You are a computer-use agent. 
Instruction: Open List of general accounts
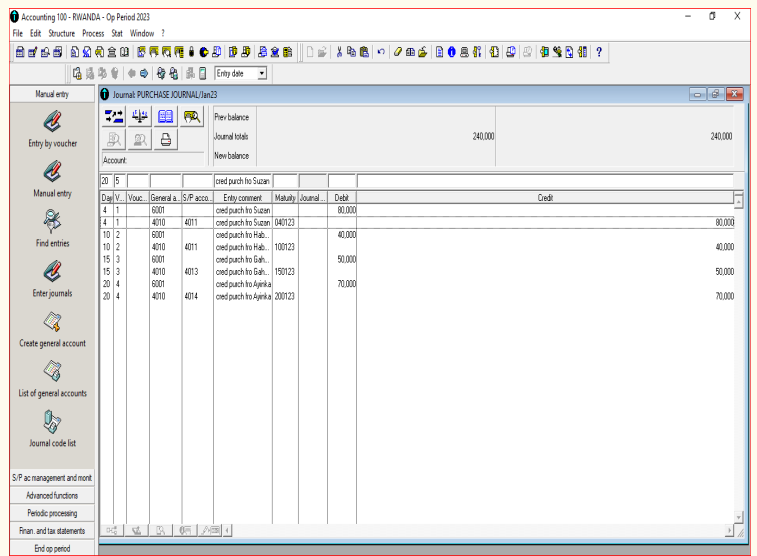(52, 379)
